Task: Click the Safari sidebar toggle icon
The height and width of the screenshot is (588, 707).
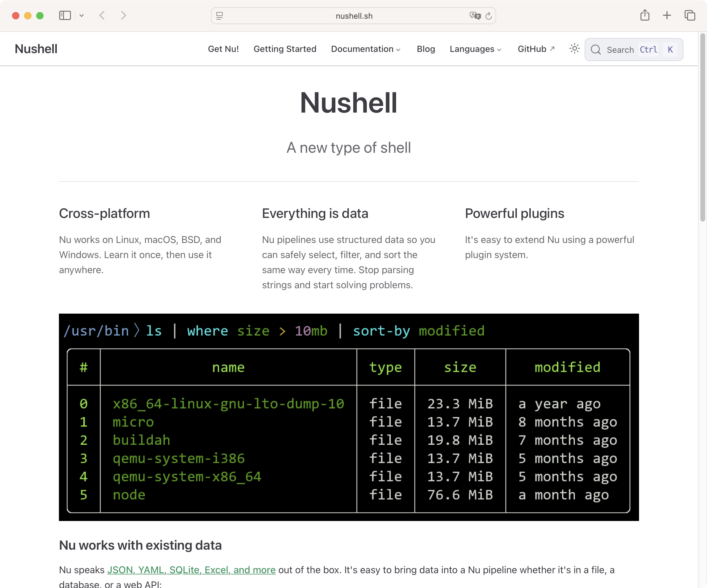Action: point(65,15)
